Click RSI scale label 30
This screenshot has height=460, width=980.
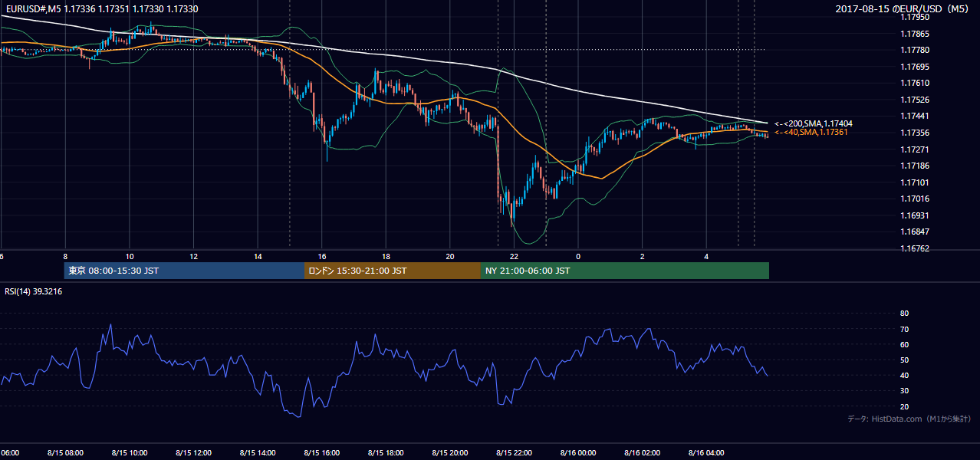point(904,391)
